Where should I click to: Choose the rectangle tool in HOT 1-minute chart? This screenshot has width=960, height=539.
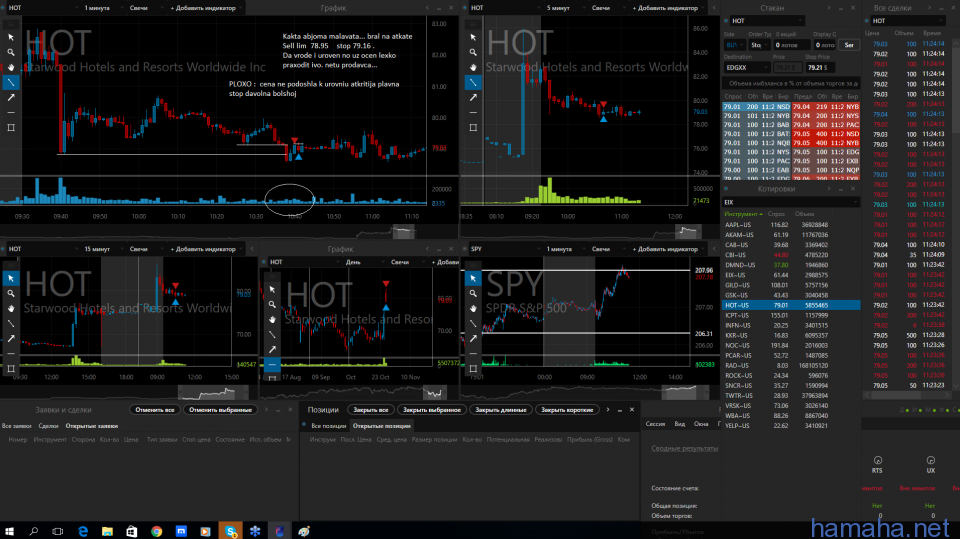point(11,127)
